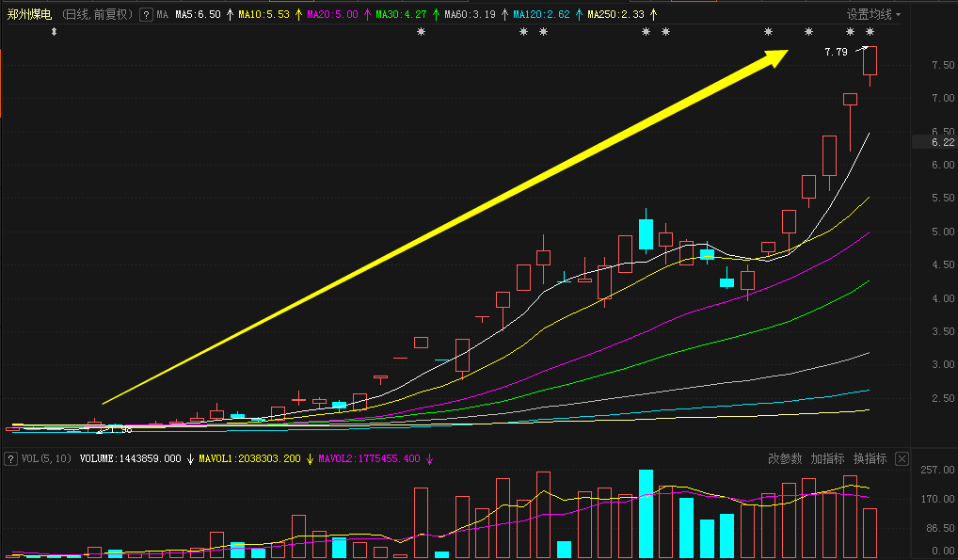The image size is (958, 560).
Task: Click the highlighted 6.22 price axis marker
Action: click(943, 142)
